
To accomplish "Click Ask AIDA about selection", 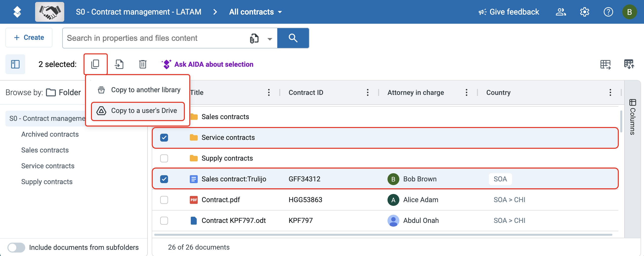I will tap(214, 64).
